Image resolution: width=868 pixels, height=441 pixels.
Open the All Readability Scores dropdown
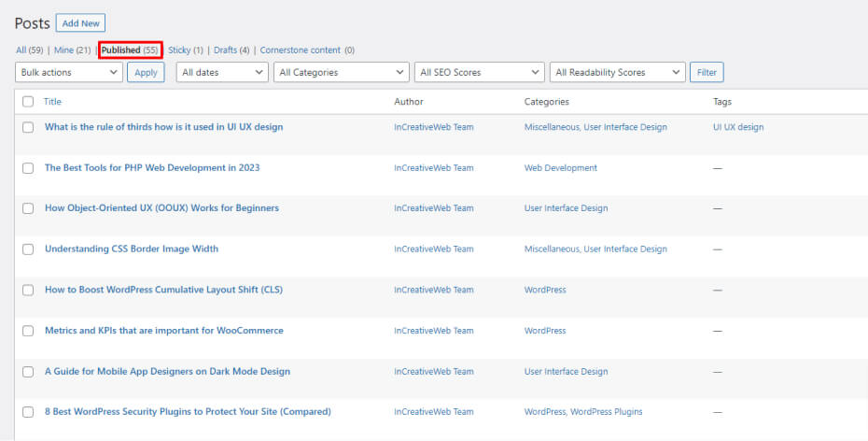pyautogui.click(x=617, y=72)
